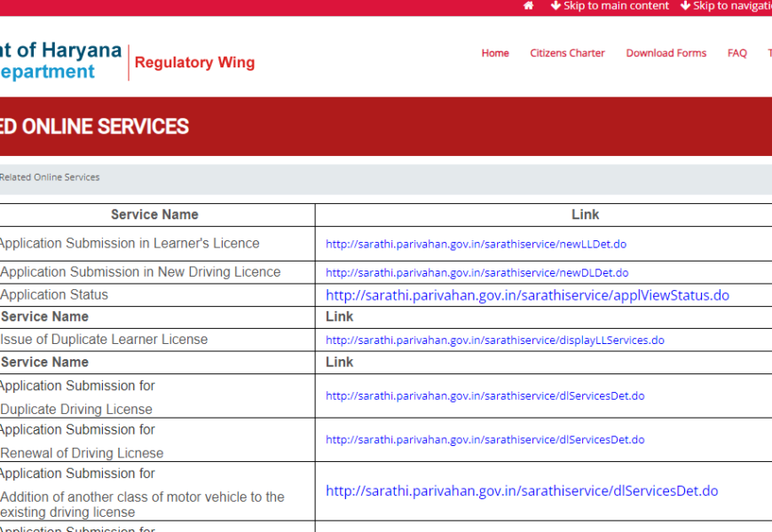The width and height of the screenshot is (772, 532).
Task: Click the arrow icon beside Skip to main content
Action: tap(555, 6)
